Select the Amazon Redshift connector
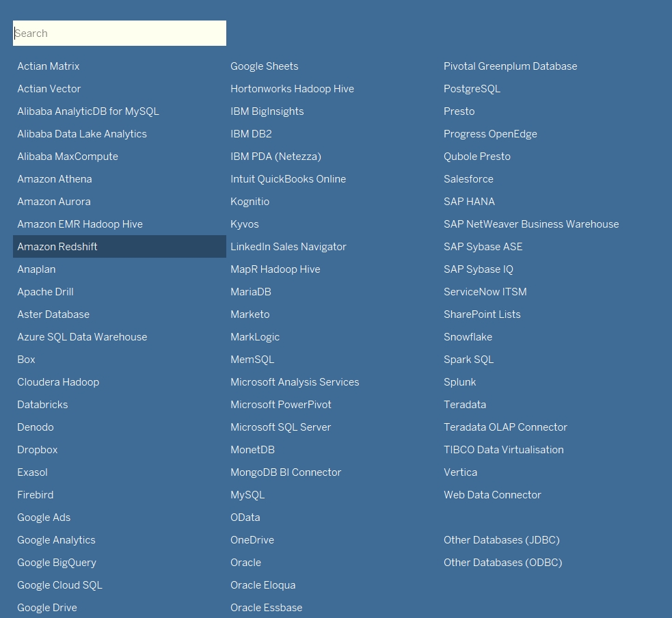Image resolution: width=672 pixels, height=618 pixels. [x=57, y=246]
